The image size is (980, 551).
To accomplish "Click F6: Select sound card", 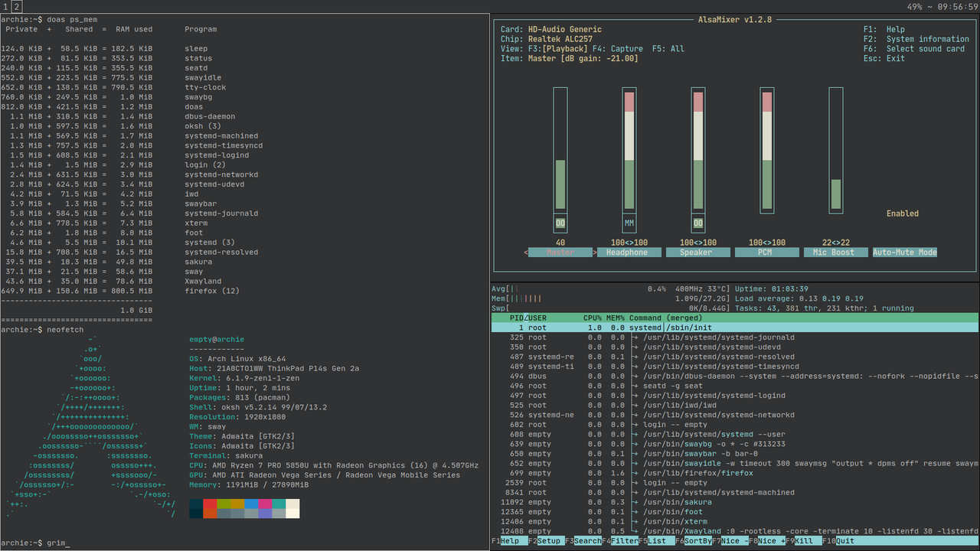I will tap(914, 49).
